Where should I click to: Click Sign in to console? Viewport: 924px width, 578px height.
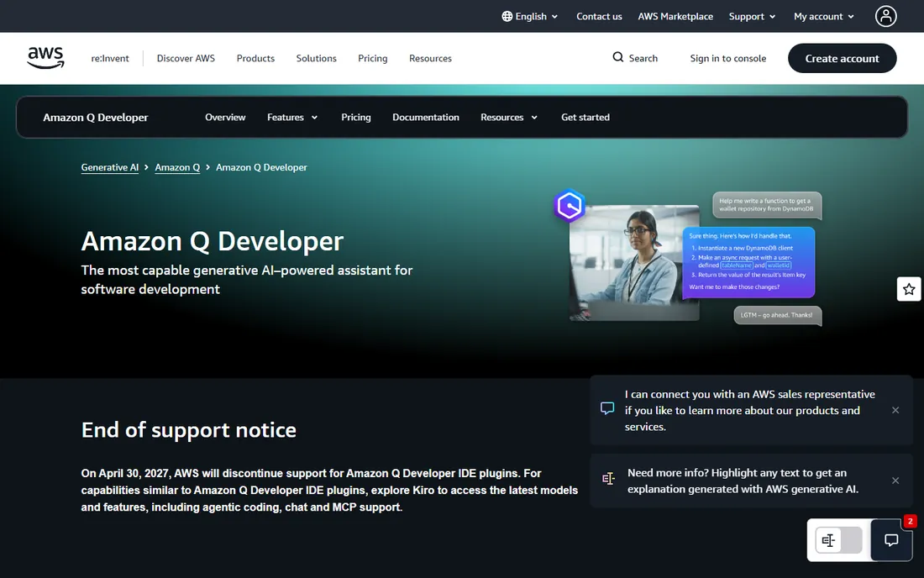tap(727, 58)
